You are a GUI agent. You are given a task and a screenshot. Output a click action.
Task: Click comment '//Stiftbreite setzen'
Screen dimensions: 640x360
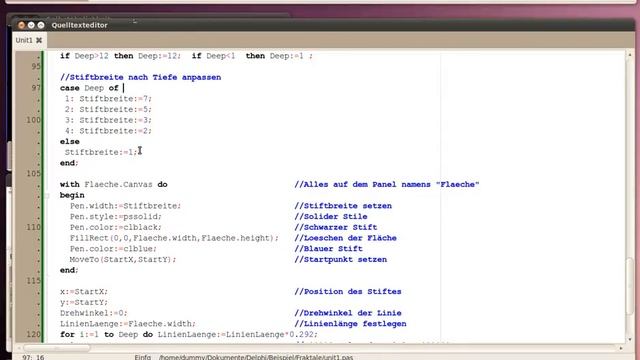(343, 206)
